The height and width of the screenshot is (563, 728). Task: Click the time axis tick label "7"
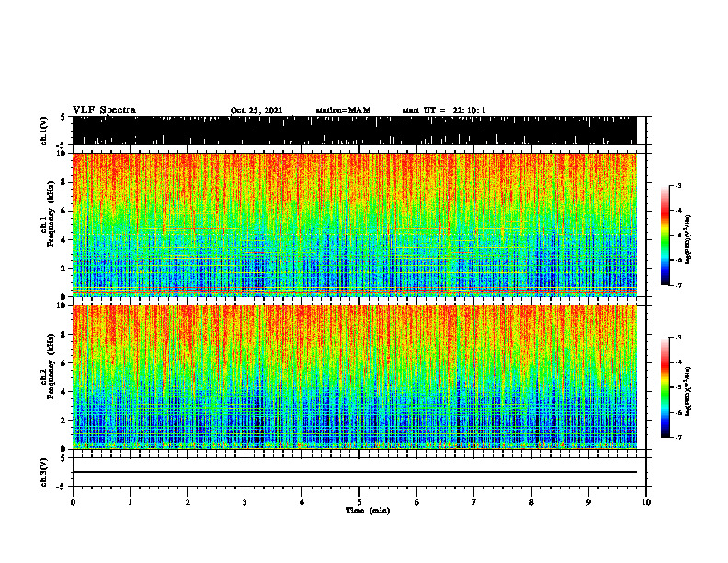tap(474, 502)
